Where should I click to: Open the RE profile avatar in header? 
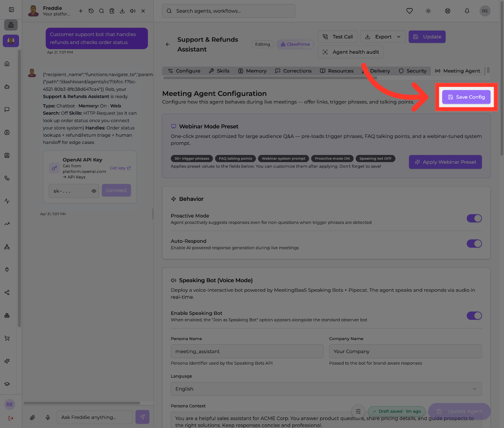tap(485, 11)
